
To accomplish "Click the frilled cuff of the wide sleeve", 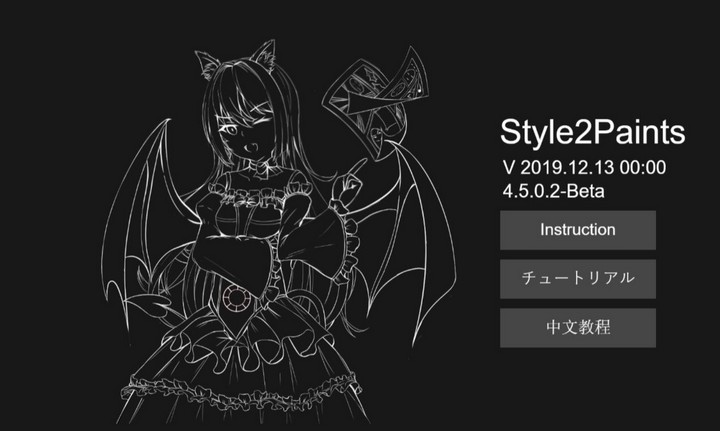I will [350, 248].
